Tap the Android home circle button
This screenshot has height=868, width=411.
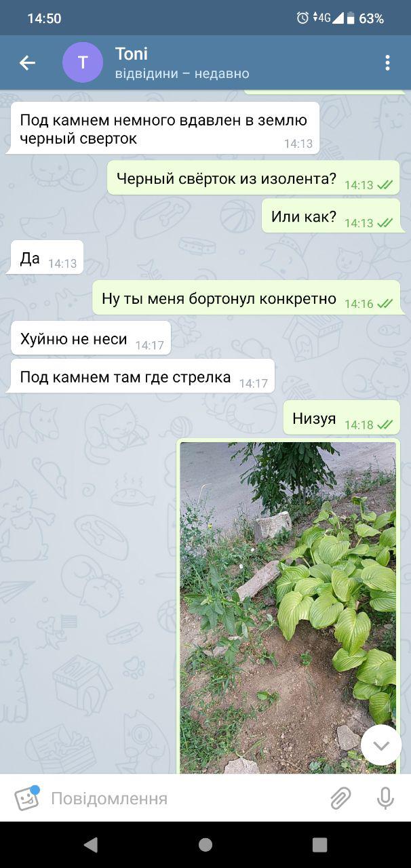tap(206, 844)
